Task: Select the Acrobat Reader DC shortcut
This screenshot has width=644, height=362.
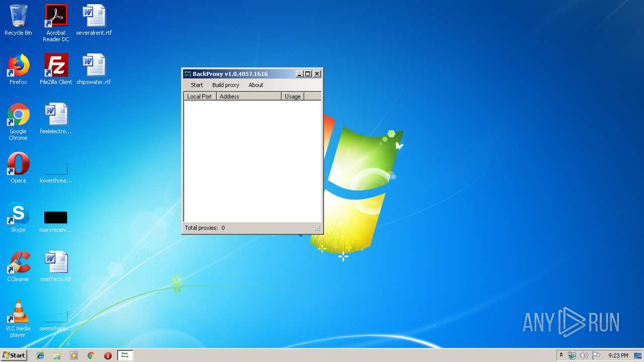Action: pos(56,23)
